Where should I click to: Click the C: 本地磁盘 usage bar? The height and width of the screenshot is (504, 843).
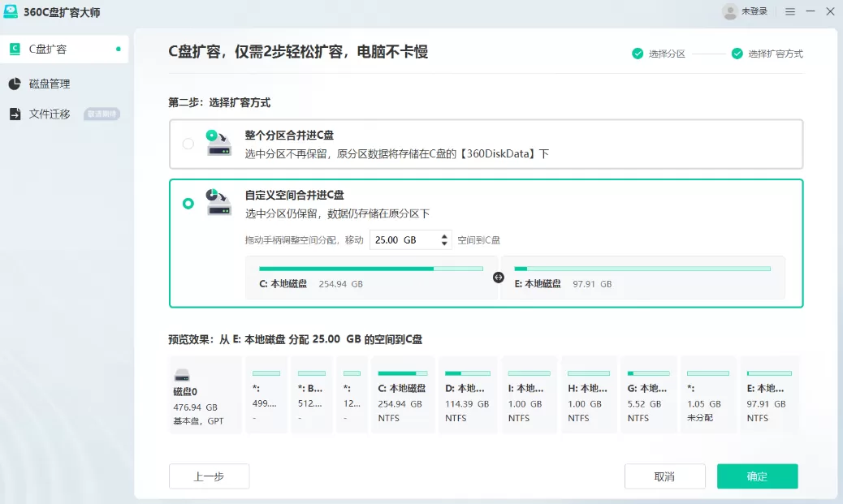[371, 269]
